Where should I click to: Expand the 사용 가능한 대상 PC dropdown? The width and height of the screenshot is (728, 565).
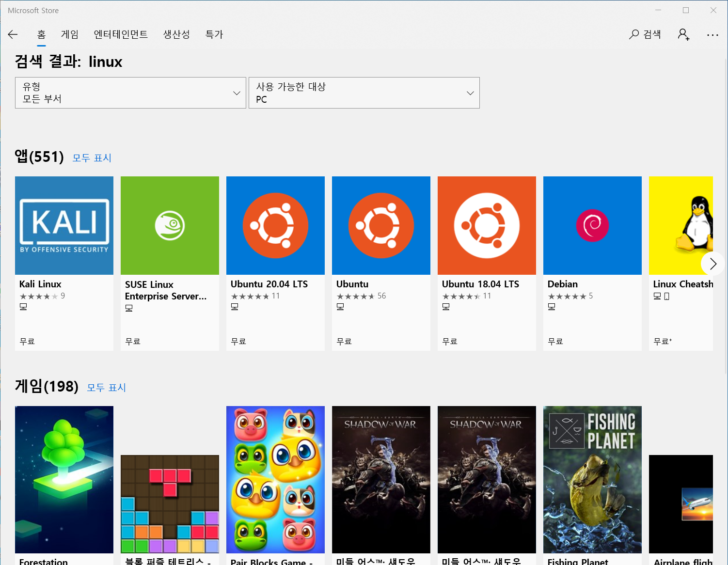[x=364, y=93]
